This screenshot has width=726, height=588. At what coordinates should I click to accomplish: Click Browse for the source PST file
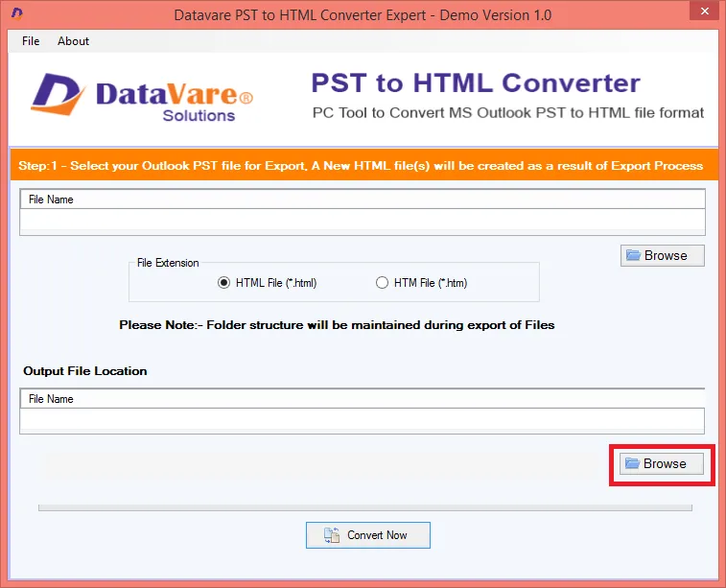[x=662, y=255]
